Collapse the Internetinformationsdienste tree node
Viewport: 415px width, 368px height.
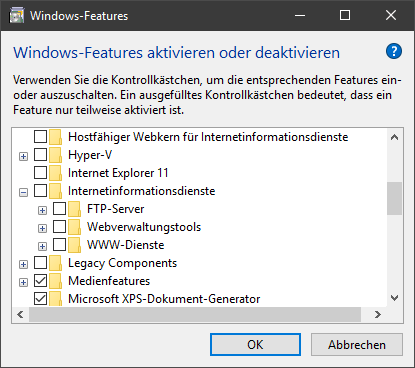coord(23,192)
